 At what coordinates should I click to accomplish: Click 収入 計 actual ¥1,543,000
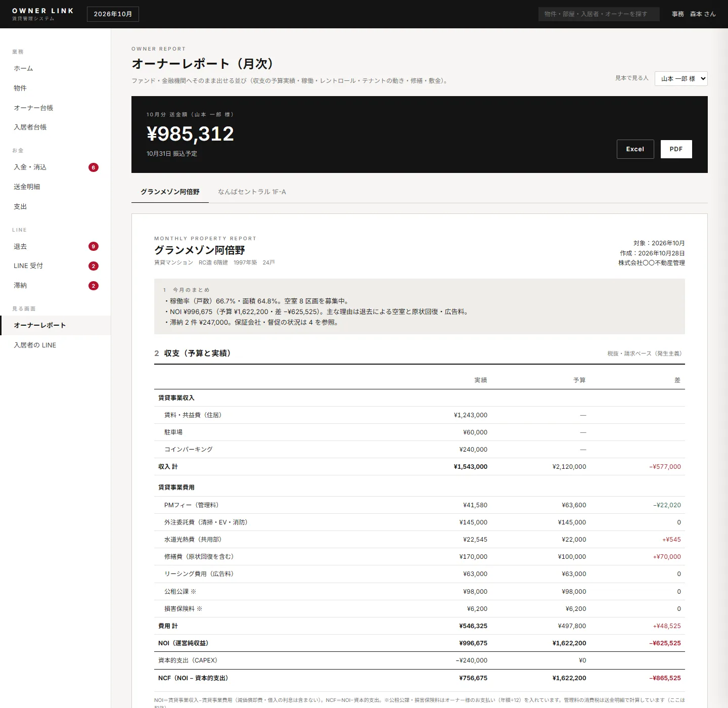click(470, 467)
